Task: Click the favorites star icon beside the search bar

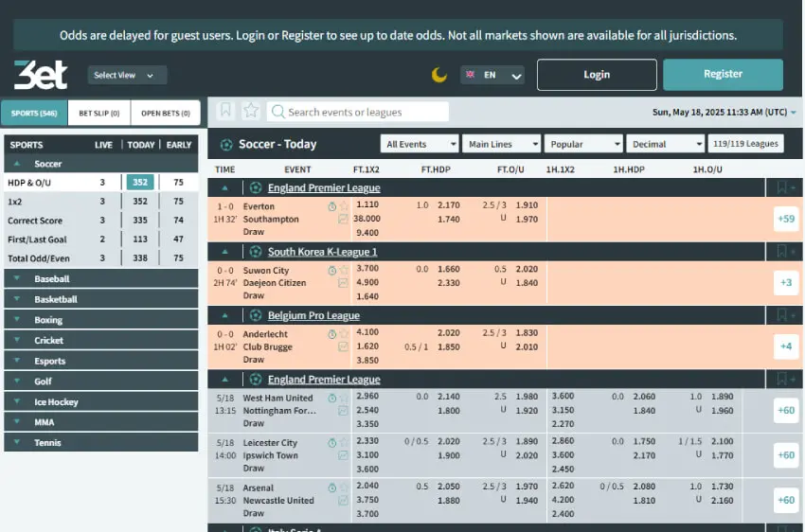Action: click(251, 111)
